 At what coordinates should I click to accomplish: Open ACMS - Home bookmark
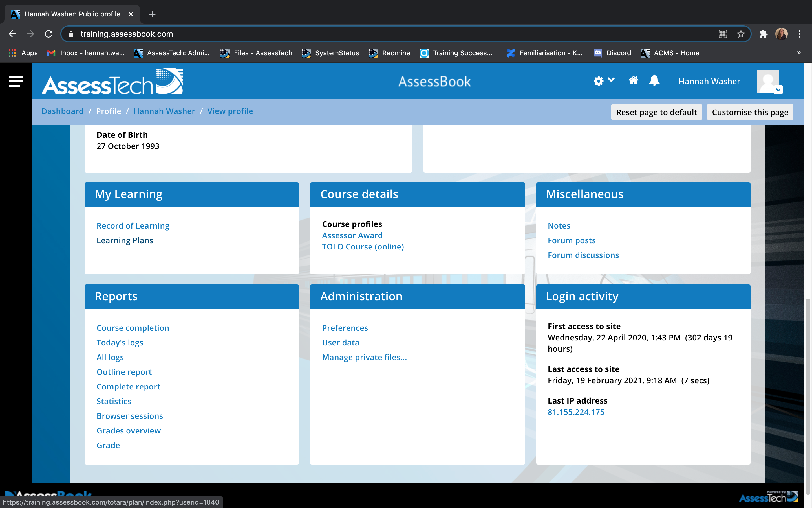tap(670, 53)
